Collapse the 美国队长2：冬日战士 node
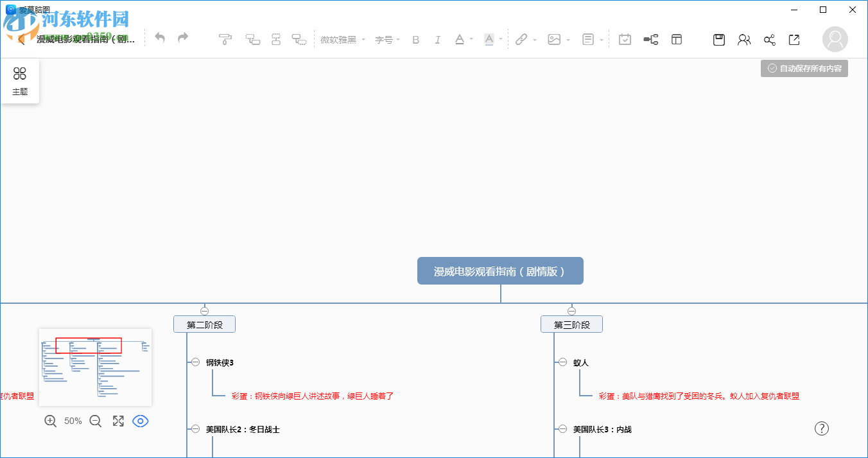The height and width of the screenshot is (458, 868). point(195,429)
